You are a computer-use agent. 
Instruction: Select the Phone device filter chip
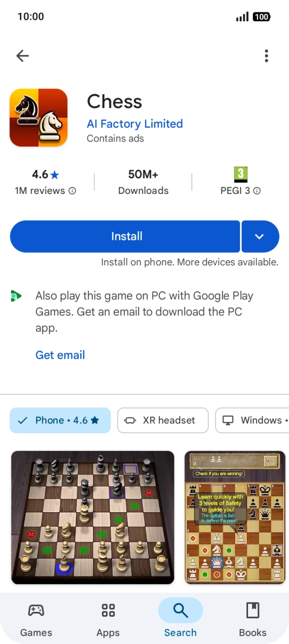60,420
